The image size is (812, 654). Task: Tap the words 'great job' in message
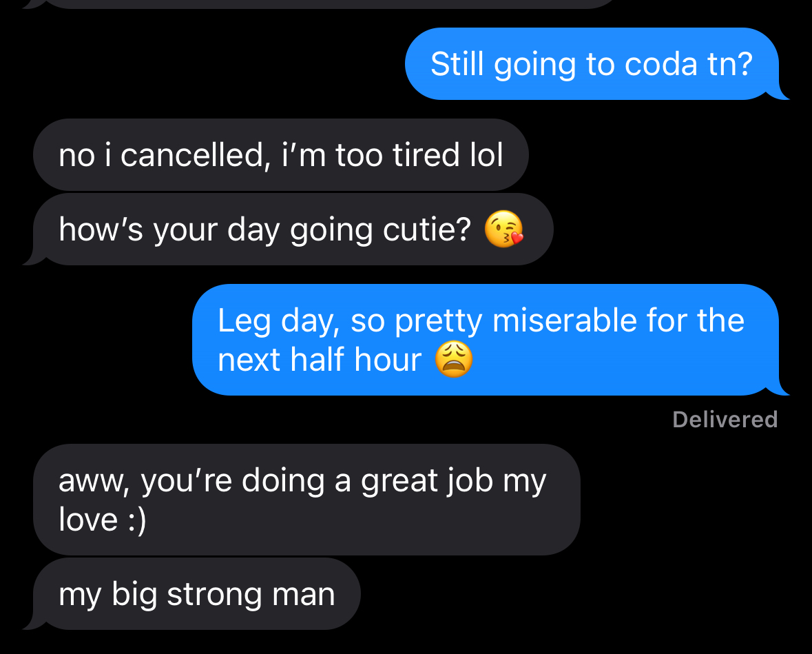[427, 480]
